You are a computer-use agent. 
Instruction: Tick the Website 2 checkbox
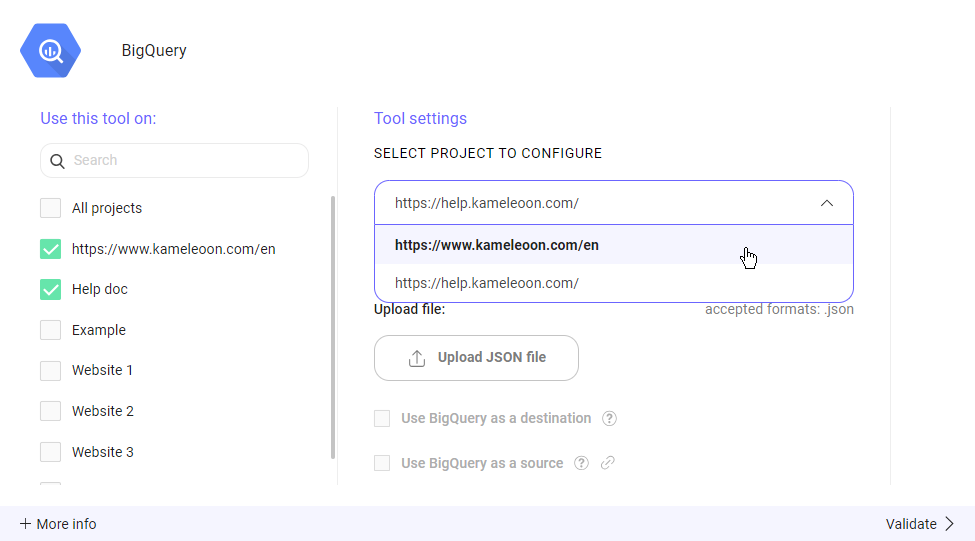[x=50, y=411]
